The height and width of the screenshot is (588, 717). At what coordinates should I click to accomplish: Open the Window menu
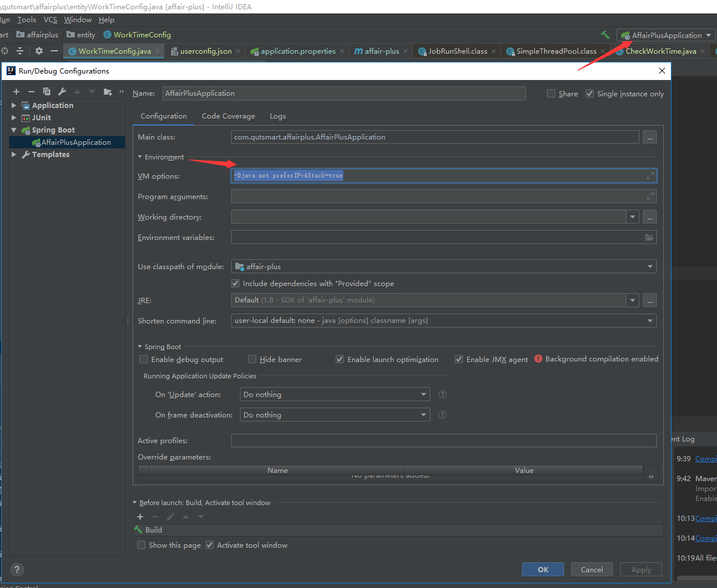click(x=78, y=19)
